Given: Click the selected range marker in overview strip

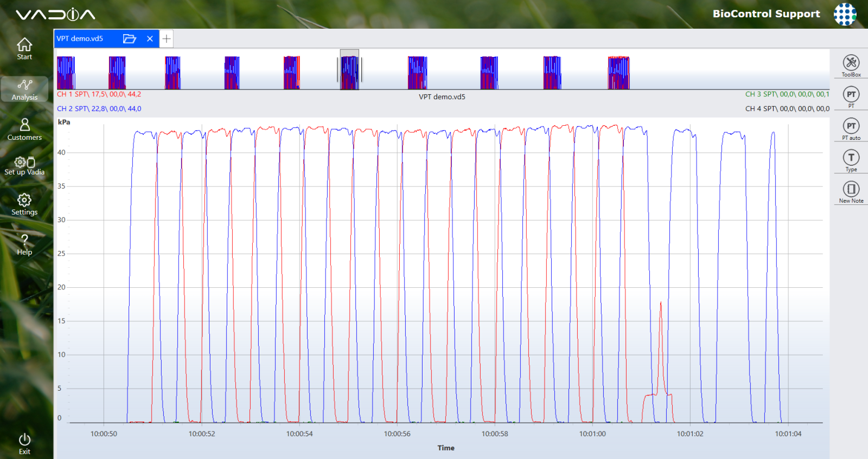Looking at the screenshot, I should 349,70.
